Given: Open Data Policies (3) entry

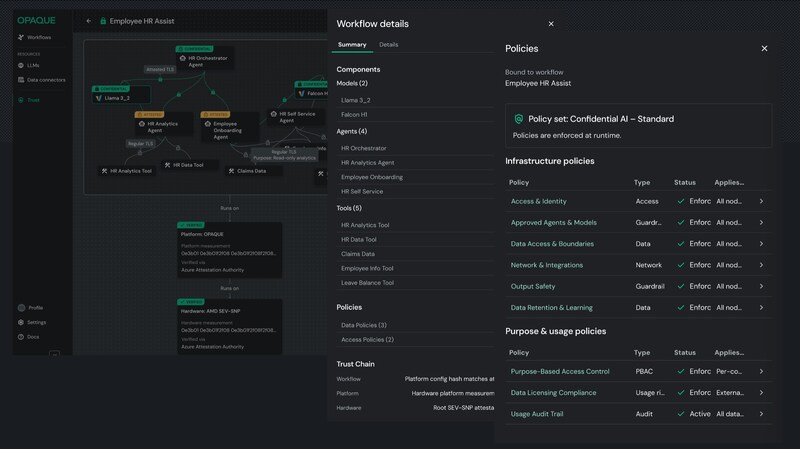Looking at the screenshot, I should pos(364,325).
